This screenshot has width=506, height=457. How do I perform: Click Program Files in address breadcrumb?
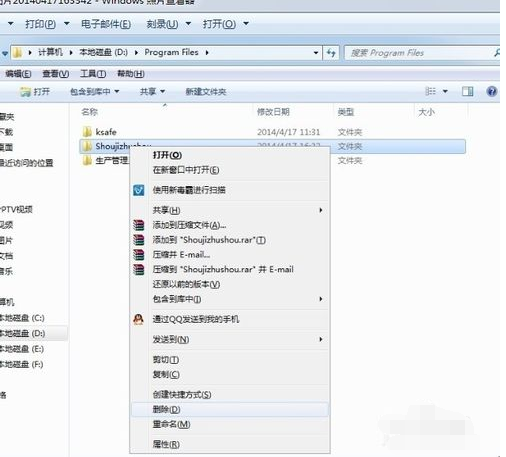[171, 52]
